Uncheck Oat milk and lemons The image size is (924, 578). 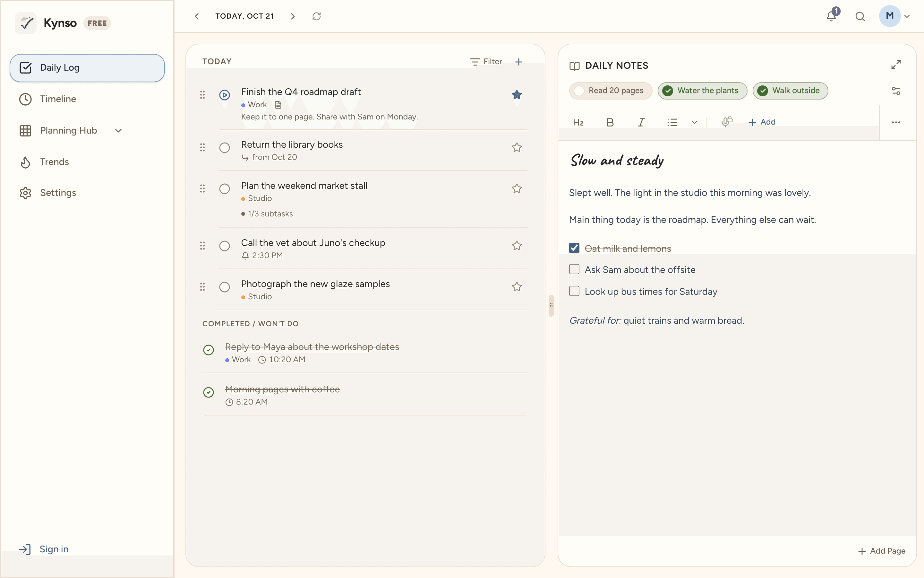point(574,248)
